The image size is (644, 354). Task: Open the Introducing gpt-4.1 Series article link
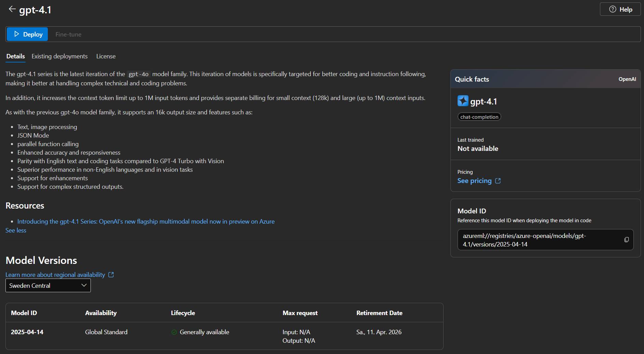click(x=146, y=222)
